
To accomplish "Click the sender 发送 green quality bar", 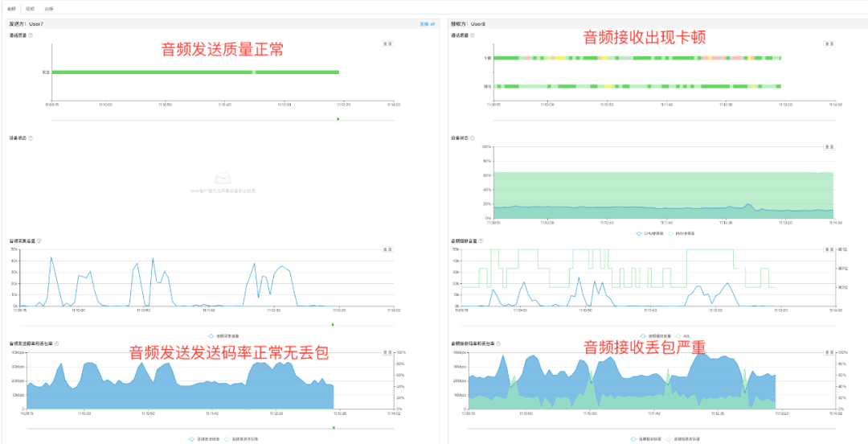I will click(x=195, y=72).
